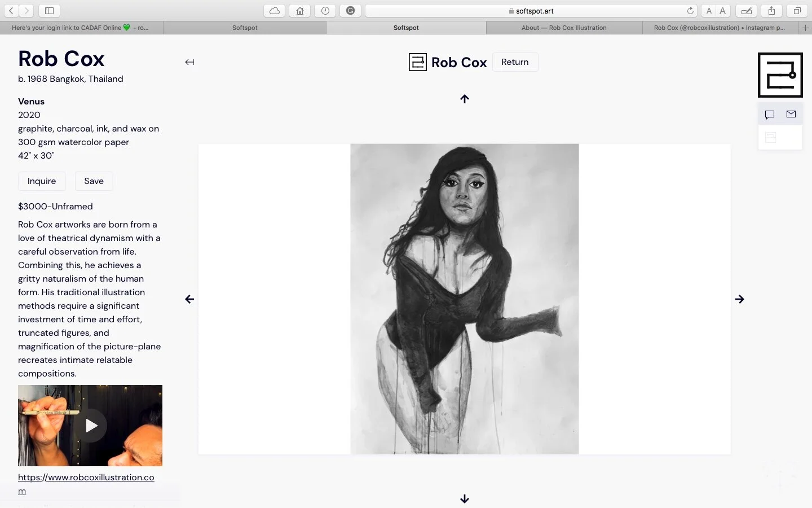The width and height of the screenshot is (812, 508).
Task: Go to the home page via house icon
Action: tap(300, 11)
